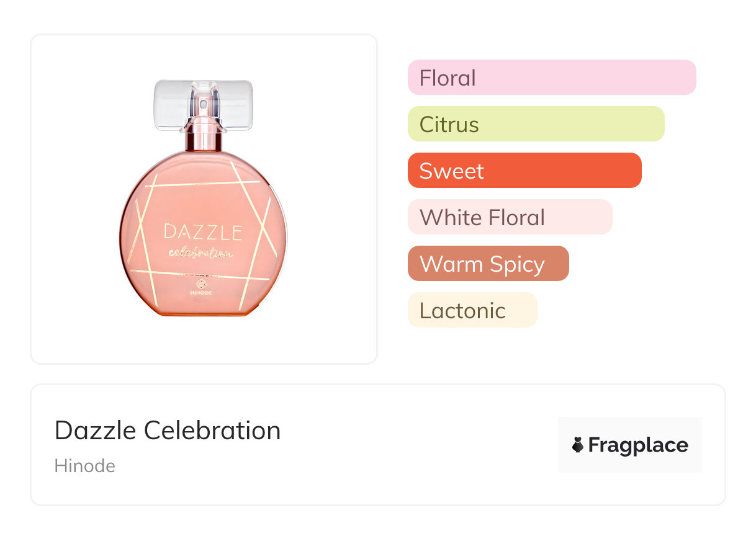Select the Floral accord bar
Screen dimensions: 756x536
pos(551,78)
